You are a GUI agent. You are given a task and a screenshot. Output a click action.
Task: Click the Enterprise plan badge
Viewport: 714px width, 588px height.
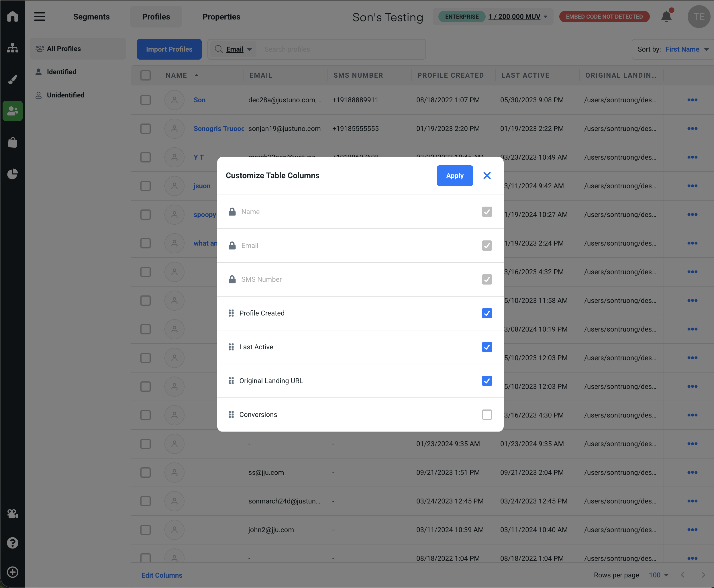pyautogui.click(x=462, y=17)
